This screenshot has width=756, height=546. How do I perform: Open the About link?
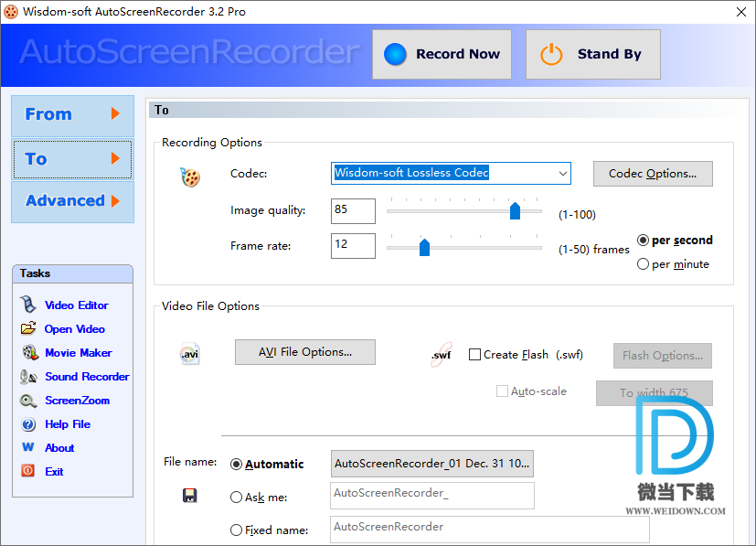click(59, 447)
